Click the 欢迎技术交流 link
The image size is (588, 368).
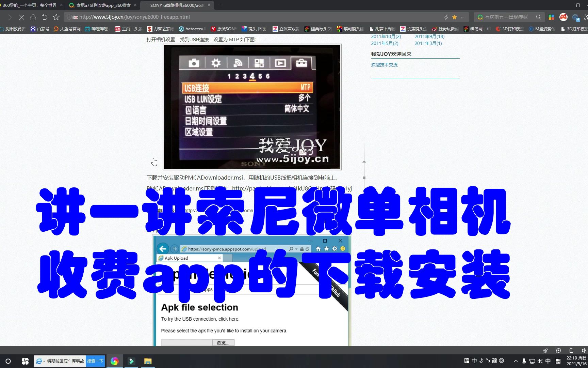tap(384, 65)
